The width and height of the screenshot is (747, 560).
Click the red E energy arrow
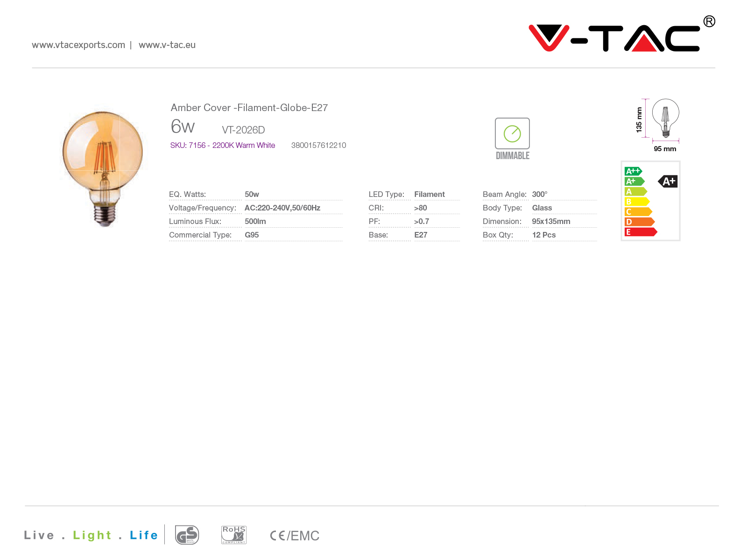pyautogui.click(x=641, y=232)
